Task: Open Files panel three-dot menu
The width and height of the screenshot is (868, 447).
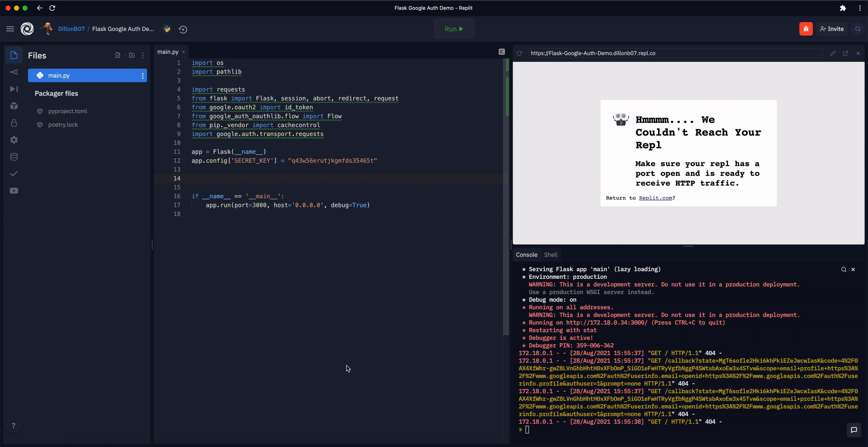Action: (143, 55)
